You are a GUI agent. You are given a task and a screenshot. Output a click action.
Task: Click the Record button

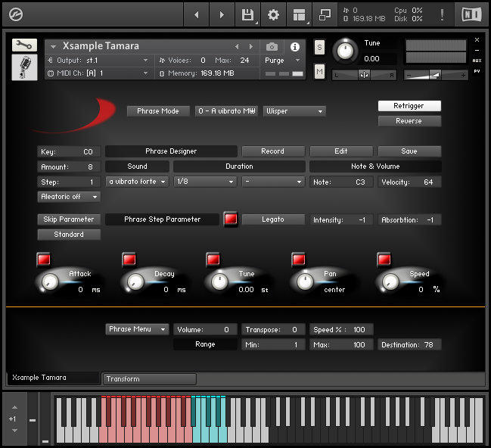(273, 151)
